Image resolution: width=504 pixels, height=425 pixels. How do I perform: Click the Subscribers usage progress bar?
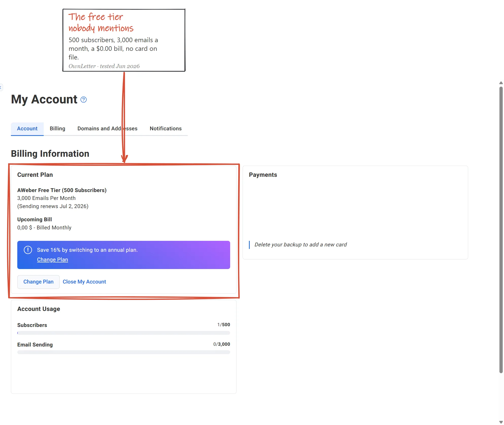pyautogui.click(x=124, y=333)
